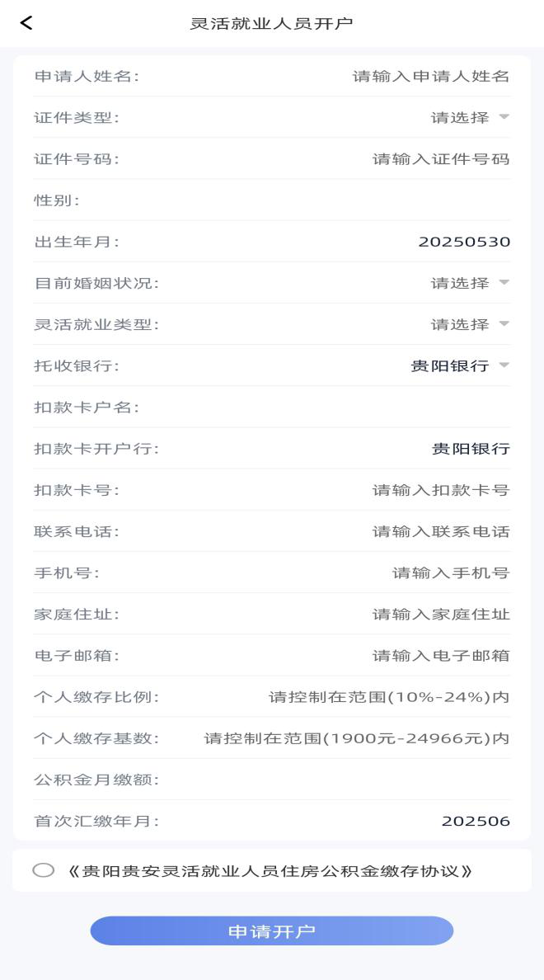Select the 出生年月 date value
This screenshot has height=980, width=544.
click(x=464, y=242)
